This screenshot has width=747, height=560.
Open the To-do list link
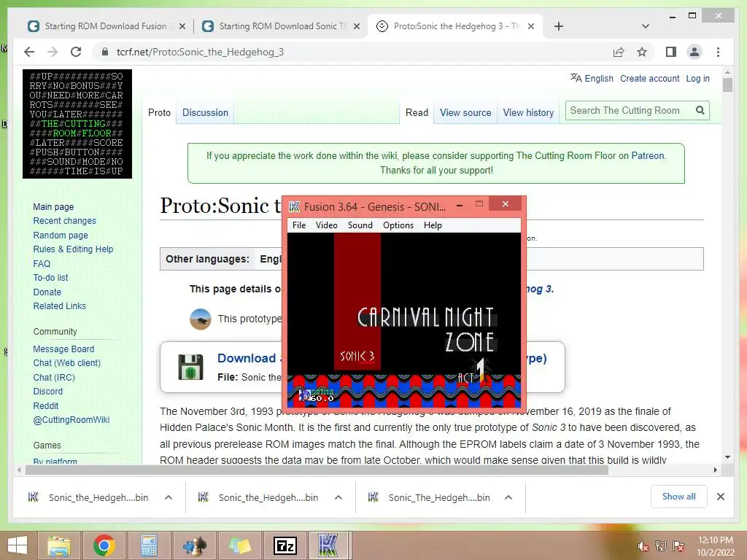coord(50,278)
